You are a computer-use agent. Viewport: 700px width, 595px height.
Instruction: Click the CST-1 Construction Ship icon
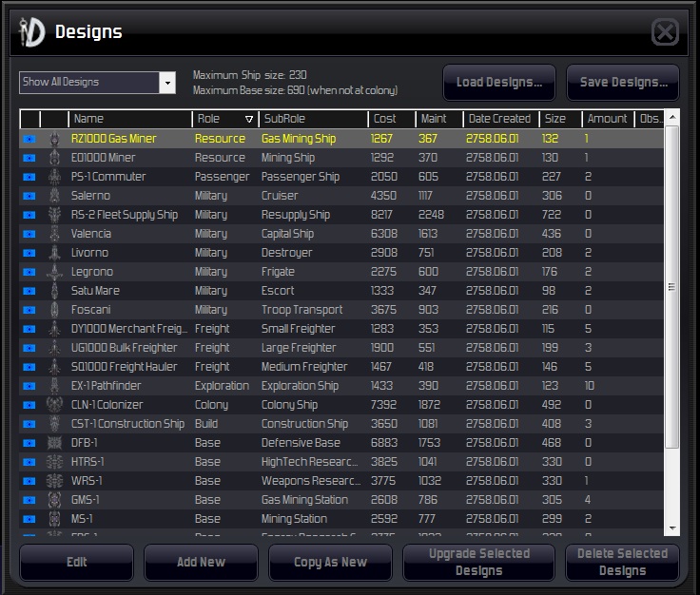(x=54, y=424)
